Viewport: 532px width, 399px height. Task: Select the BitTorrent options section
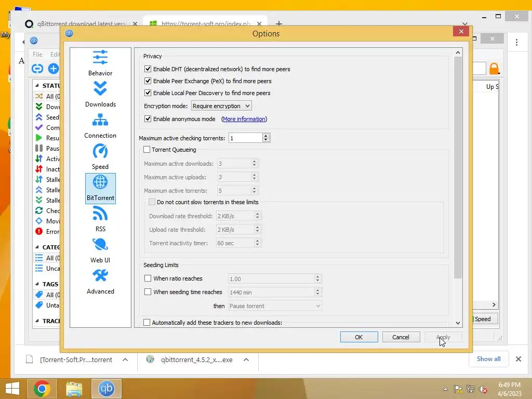pyautogui.click(x=100, y=188)
